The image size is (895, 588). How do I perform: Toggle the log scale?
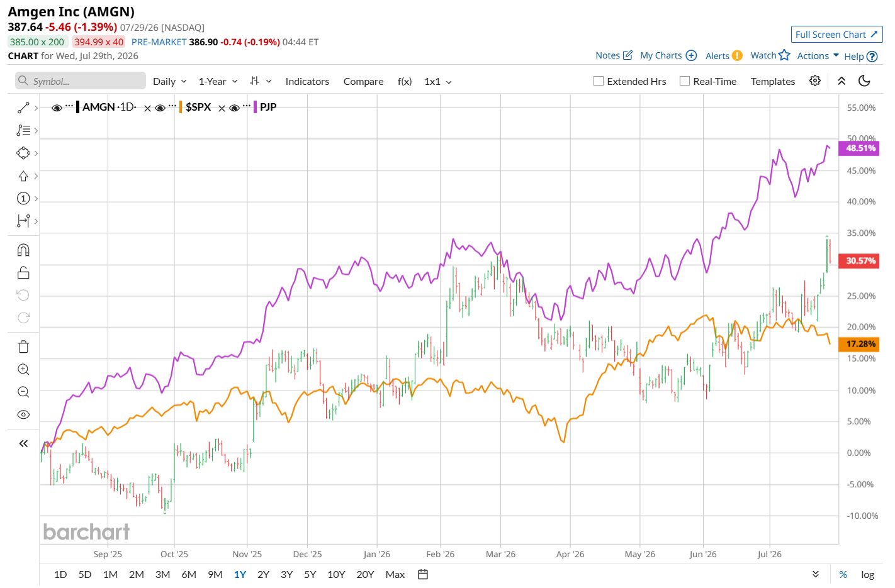(867, 574)
